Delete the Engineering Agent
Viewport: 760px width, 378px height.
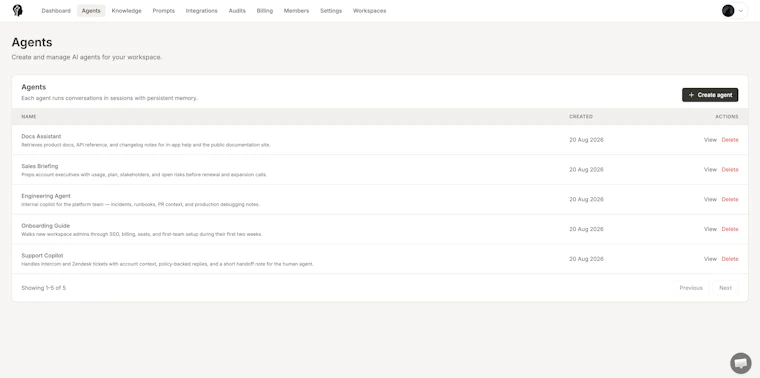(730, 200)
